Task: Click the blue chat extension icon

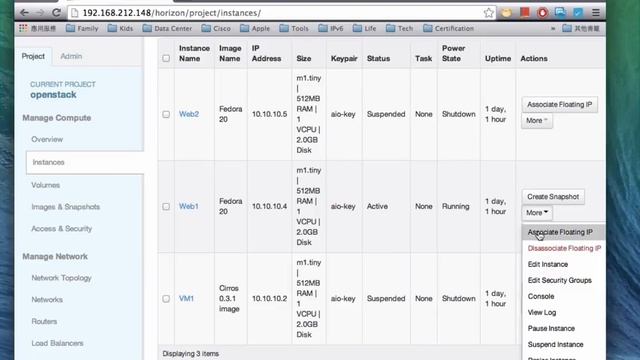Action: click(560, 13)
